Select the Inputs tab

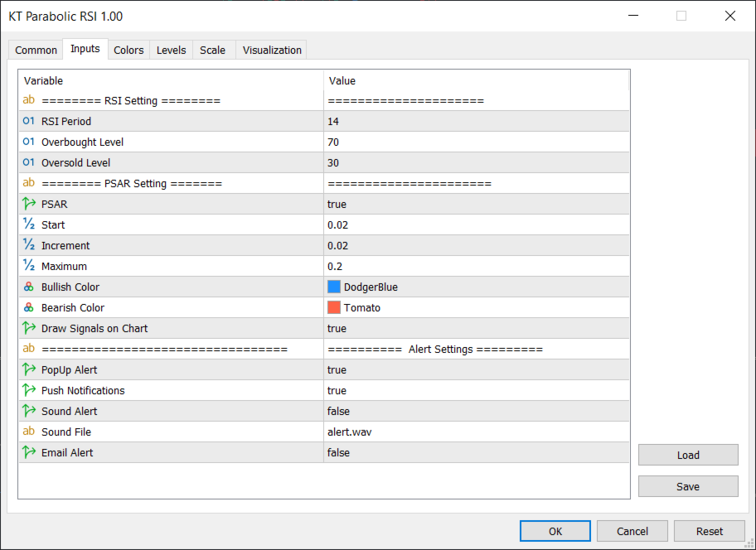point(85,49)
